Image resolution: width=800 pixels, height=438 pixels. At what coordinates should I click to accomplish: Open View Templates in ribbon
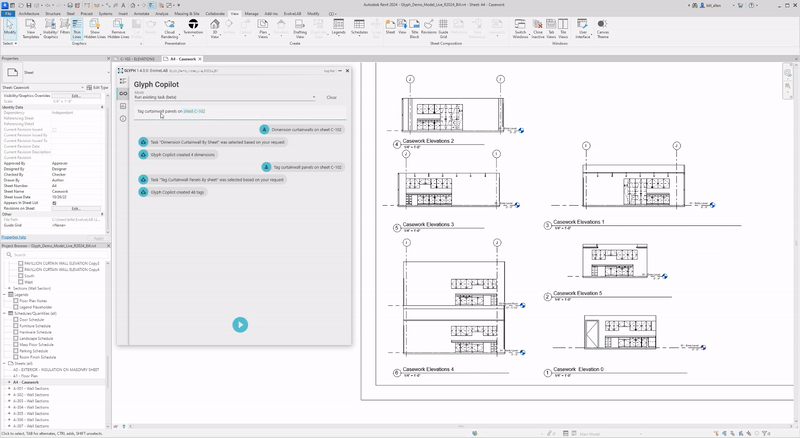coord(31,29)
